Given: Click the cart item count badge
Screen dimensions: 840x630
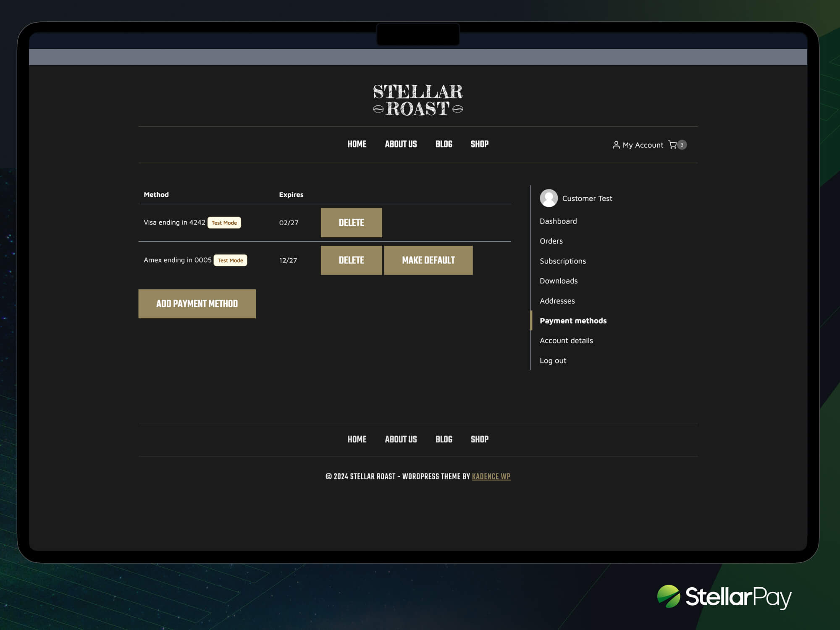Looking at the screenshot, I should click(682, 144).
